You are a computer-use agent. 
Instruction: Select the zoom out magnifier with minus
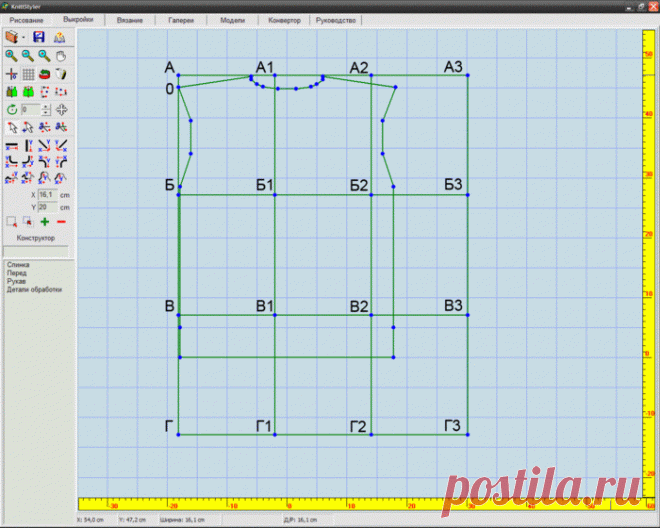28,56
